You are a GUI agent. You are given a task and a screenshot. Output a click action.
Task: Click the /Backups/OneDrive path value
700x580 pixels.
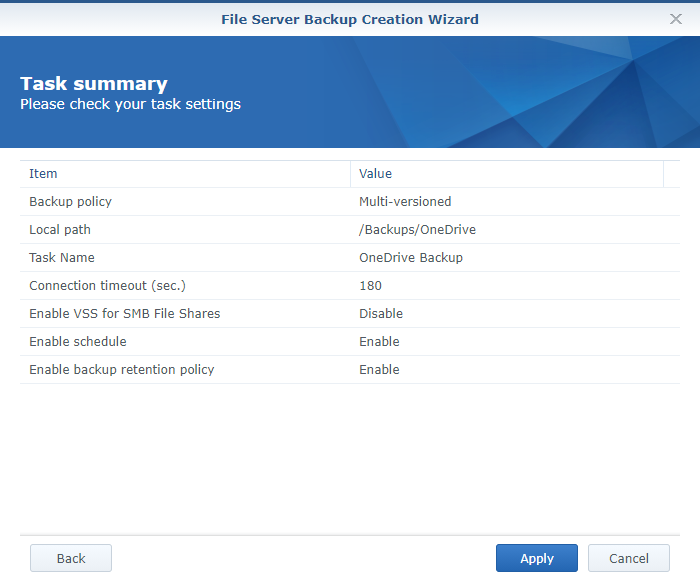coord(417,230)
